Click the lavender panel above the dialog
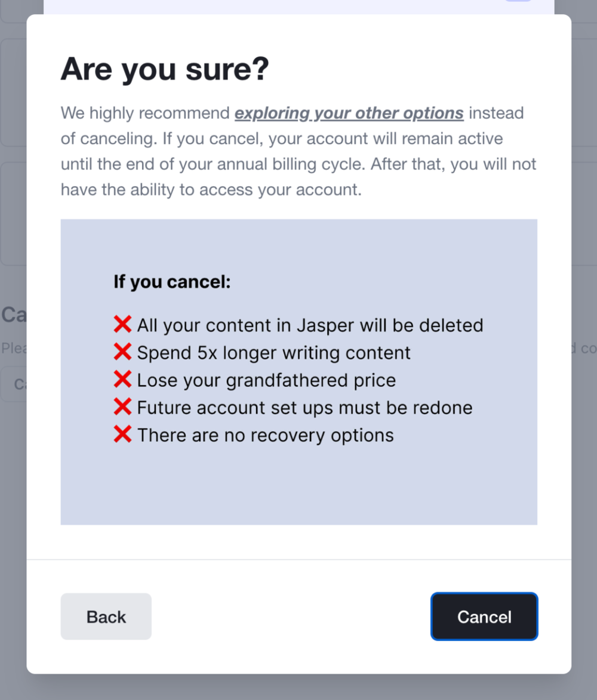This screenshot has width=597, height=700. pos(298,7)
